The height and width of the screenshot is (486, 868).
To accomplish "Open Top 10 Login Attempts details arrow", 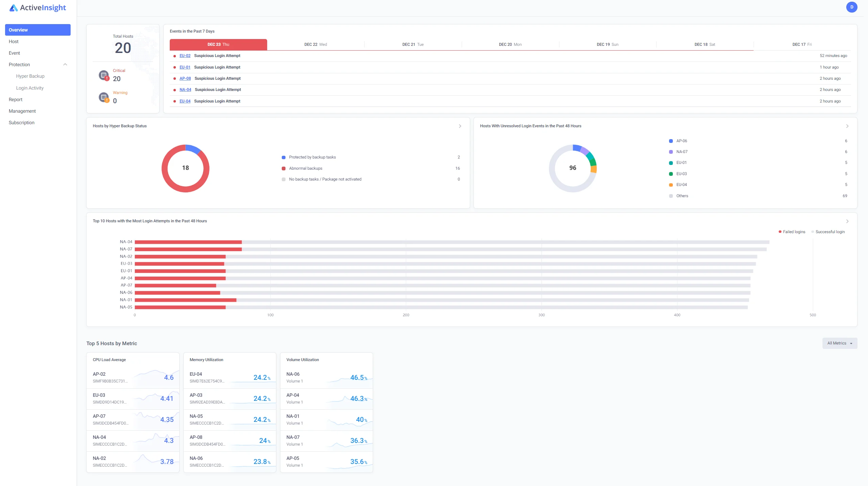I will tap(847, 221).
